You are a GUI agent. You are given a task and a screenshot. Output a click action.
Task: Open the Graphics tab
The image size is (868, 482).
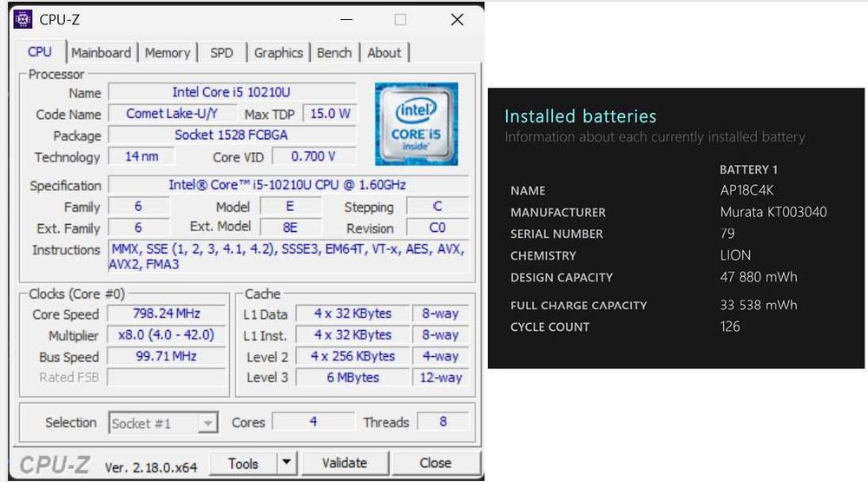(279, 53)
